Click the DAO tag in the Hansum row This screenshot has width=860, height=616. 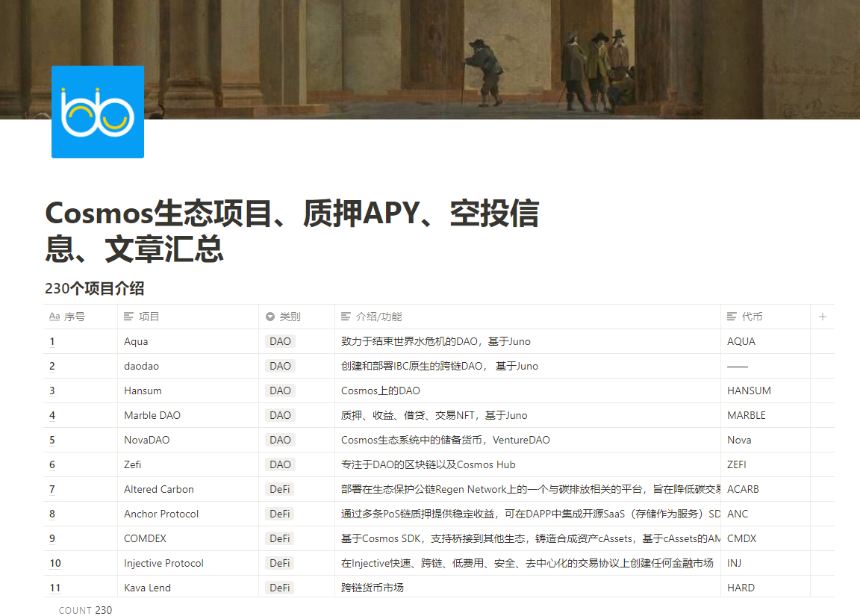click(280, 391)
